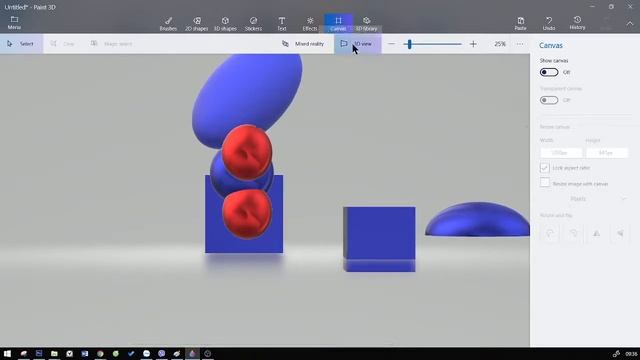
Task: Open the Windows Start menu
Action: click(x=7, y=353)
